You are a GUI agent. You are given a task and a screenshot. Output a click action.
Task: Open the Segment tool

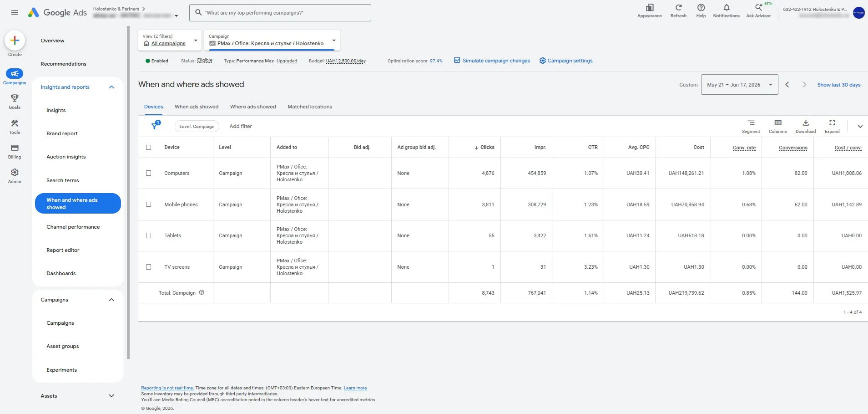click(x=751, y=126)
